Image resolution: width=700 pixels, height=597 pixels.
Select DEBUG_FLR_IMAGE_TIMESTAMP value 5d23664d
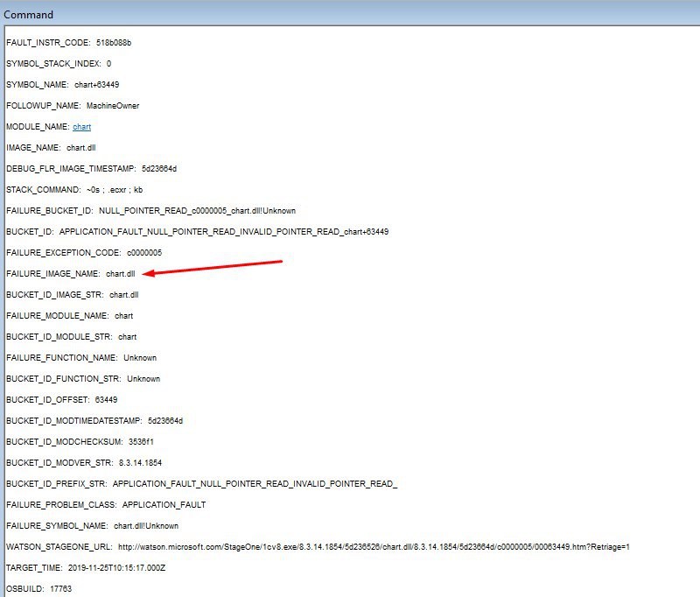tap(159, 169)
